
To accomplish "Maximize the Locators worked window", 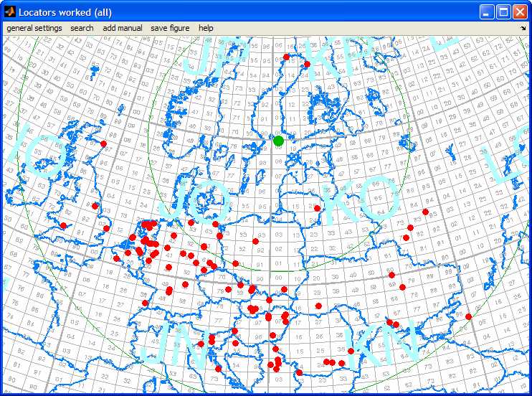I will [x=503, y=12].
